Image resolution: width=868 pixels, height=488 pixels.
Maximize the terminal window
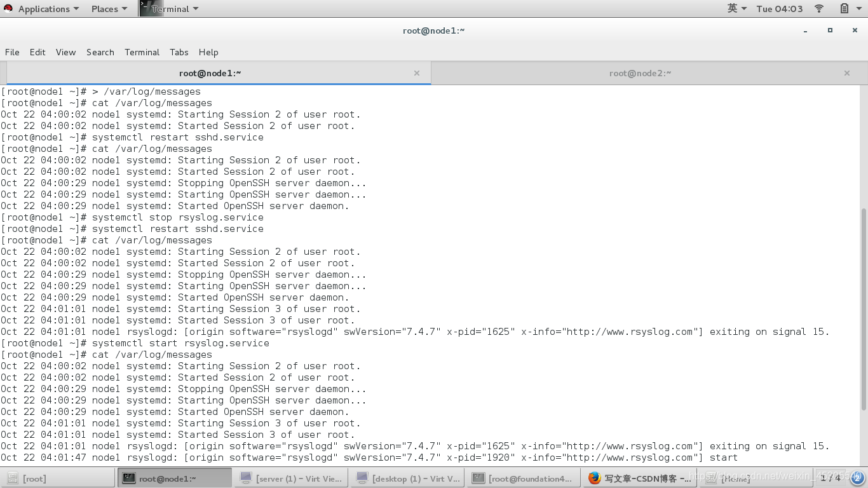[830, 30]
